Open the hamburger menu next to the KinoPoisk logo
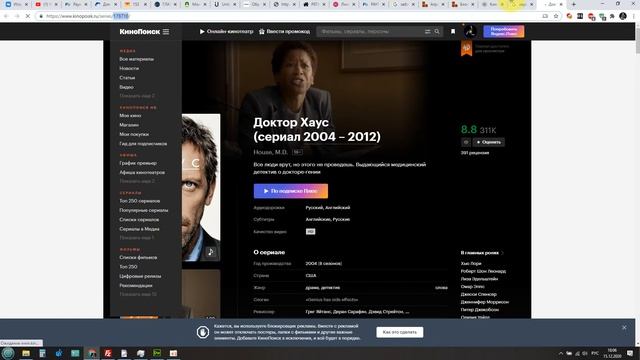The height and width of the screenshot is (360, 640). pyautogui.click(x=166, y=32)
